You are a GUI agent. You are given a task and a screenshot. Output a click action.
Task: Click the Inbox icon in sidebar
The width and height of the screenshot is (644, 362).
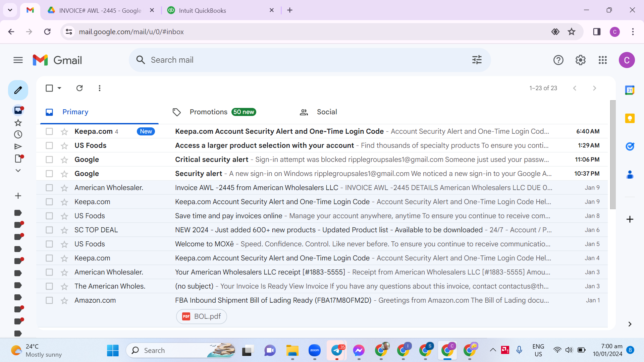click(x=18, y=110)
